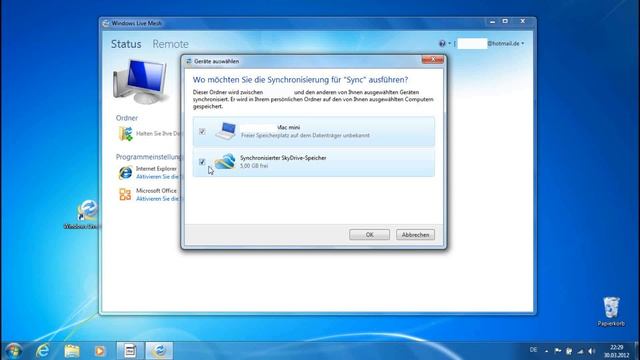This screenshot has width=640, height=360.
Task: Select the Papierkorb recycle bin icon
Action: [x=611, y=311]
